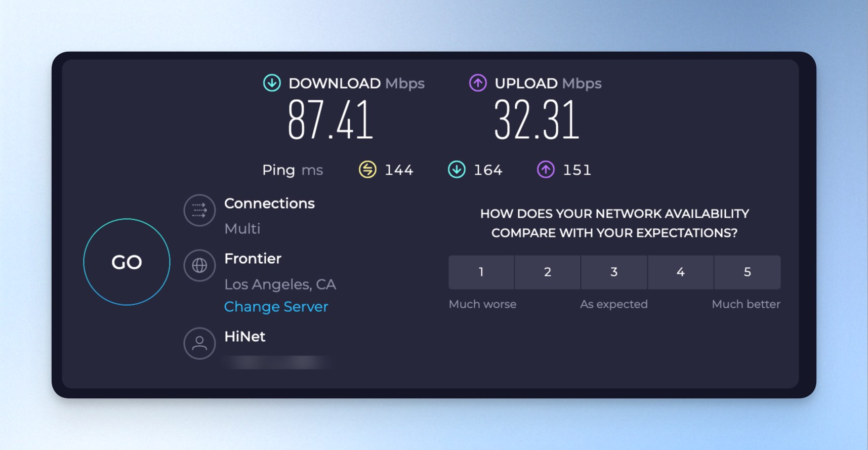Image resolution: width=868 pixels, height=450 pixels.
Task: Click the teal download ping icon
Action: pos(457,170)
